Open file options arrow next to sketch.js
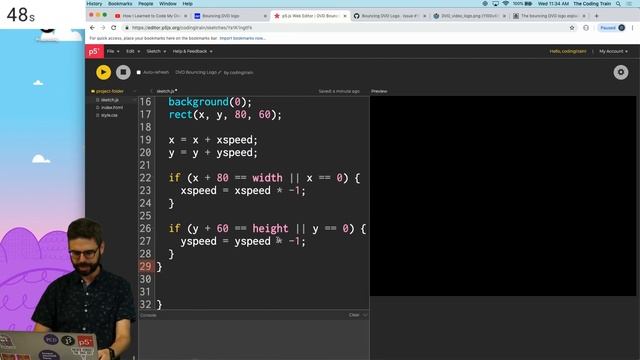Image resolution: width=640 pixels, height=360 pixels. pyautogui.click(x=135, y=100)
